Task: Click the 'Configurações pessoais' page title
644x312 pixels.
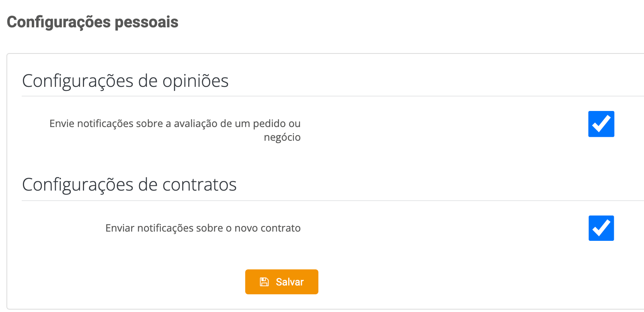Action: [92, 22]
